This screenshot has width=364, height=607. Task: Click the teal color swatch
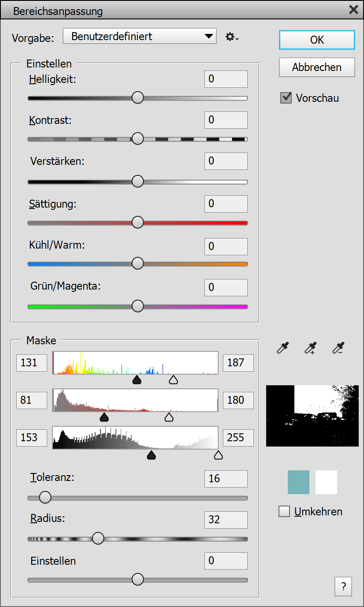(x=298, y=482)
